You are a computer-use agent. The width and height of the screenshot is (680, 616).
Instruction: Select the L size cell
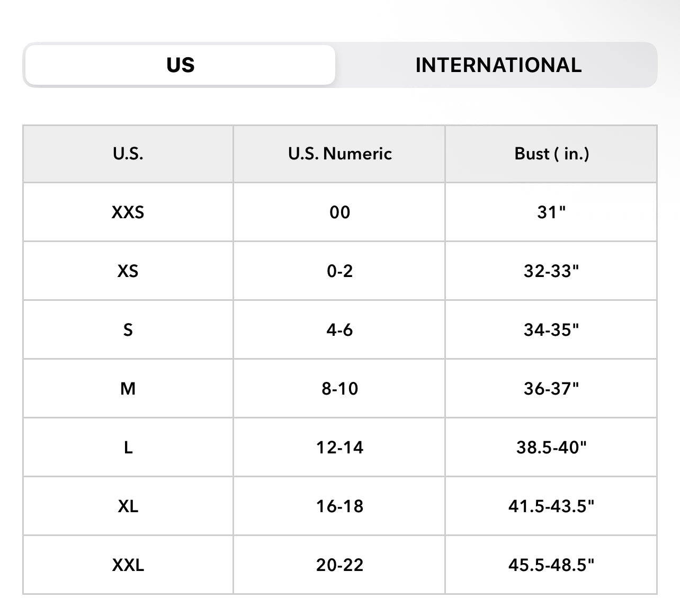[128, 448]
